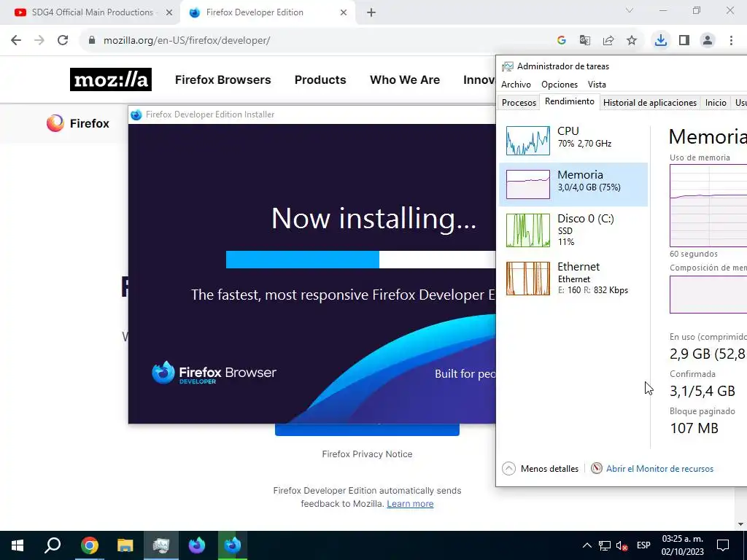Open File Explorer from taskbar
Screen dimensions: 747x560
click(x=125, y=545)
